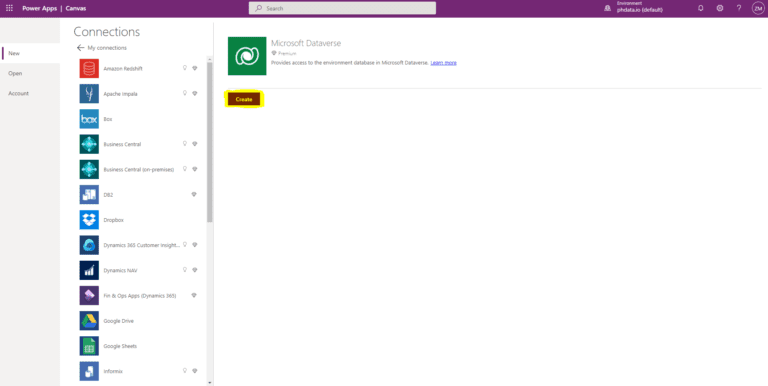Image resolution: width=768 pixels, height=386 pixels.
Task: Select the Box connector icon
Action: pyautogui.click(x=89, y=119)
